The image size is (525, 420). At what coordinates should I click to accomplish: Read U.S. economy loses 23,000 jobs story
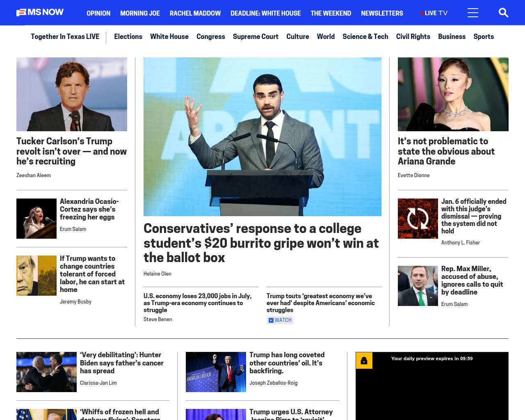[198, 303]
